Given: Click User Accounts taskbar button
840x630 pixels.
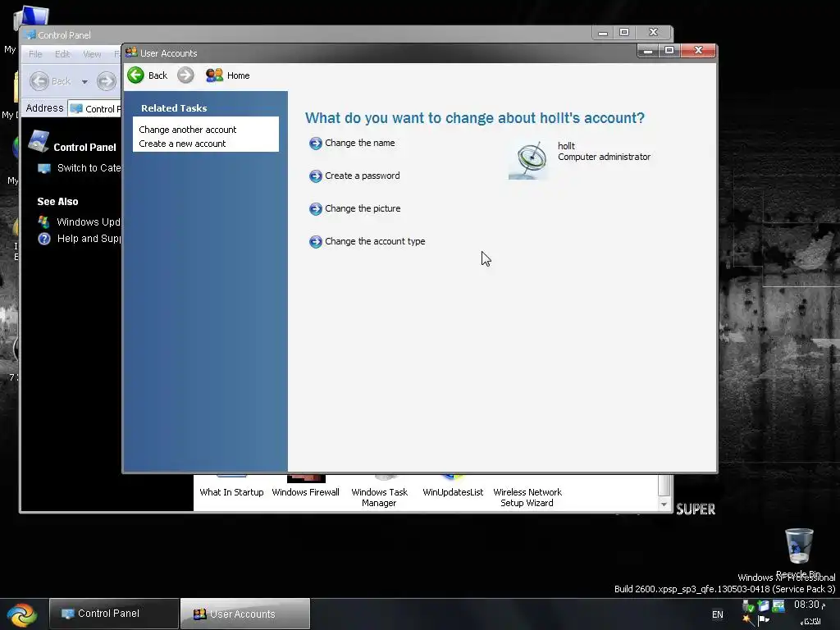Looking at the screenshot, I should click(x=244, y=614).
